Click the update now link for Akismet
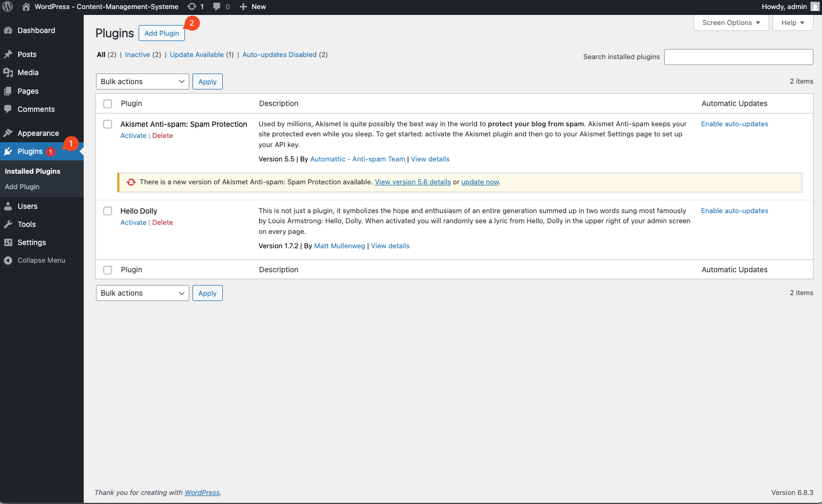The image size is (822, 504). click(480, 182)
